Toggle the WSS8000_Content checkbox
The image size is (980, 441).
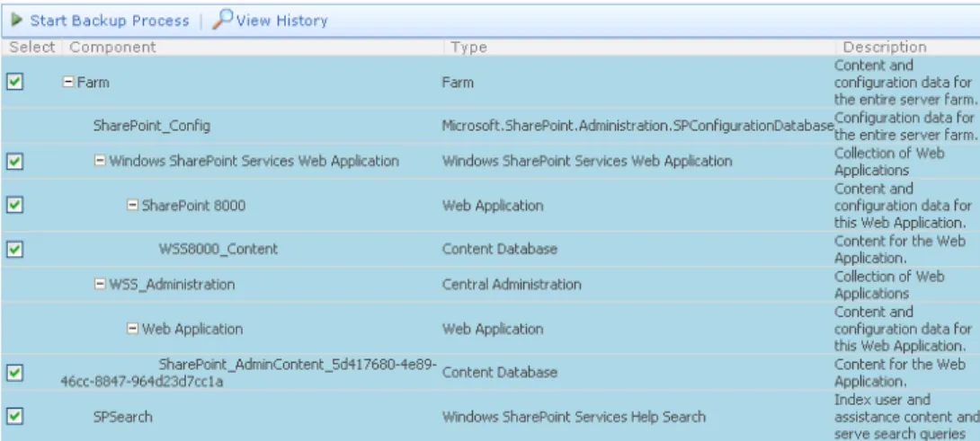15,249
